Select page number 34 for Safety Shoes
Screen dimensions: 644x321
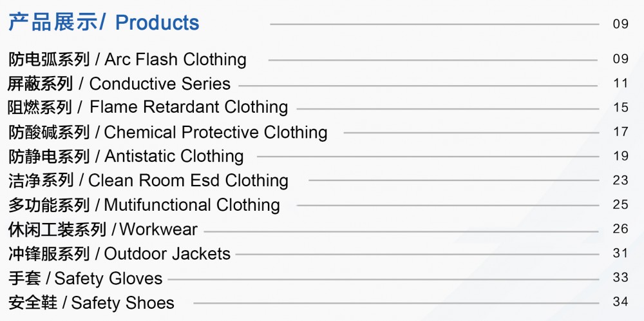point(620,302)
